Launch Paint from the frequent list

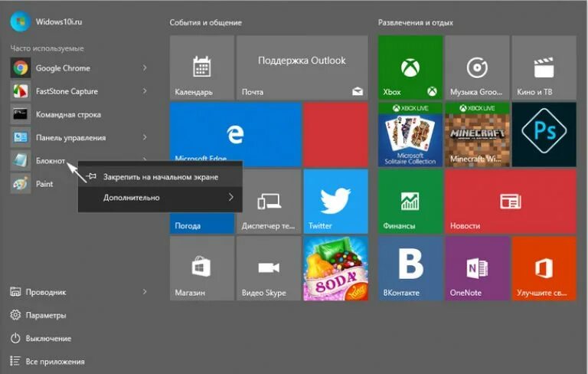[43, 184]
